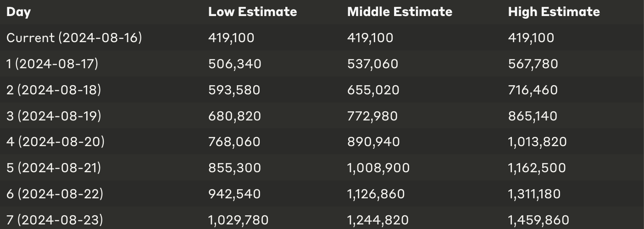This screenshot has height=229, width=644.
Task: Click the 6 (2024-08-22) day cell
Action: pyautogui.click(x=55, y=194)
